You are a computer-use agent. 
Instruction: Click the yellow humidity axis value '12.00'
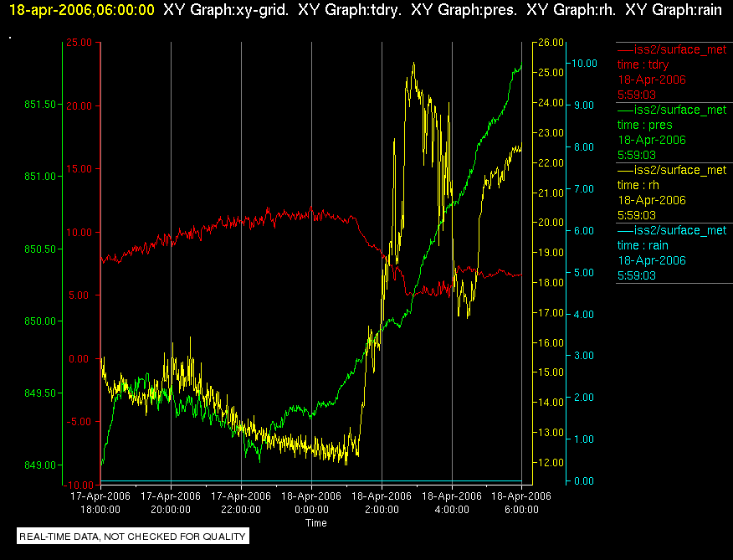551,463
